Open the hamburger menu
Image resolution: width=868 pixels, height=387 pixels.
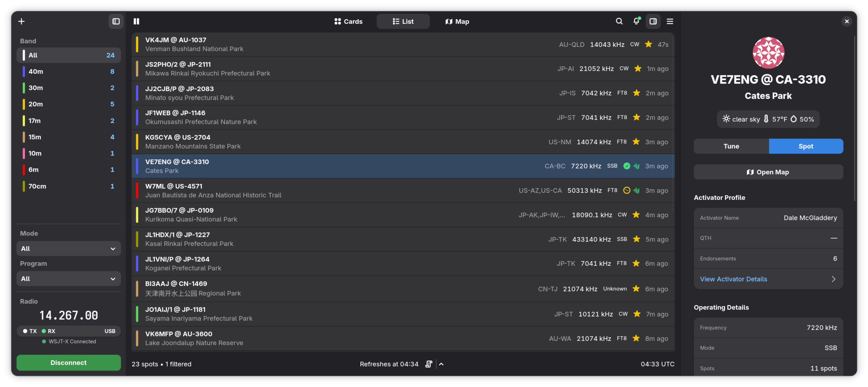[670, 21]
